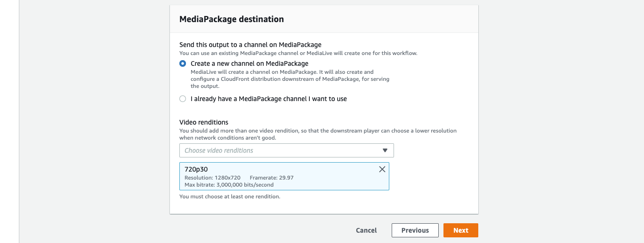
Task: Remove the 720p30 rendition using X icon
Action: [x=382, y=169]
